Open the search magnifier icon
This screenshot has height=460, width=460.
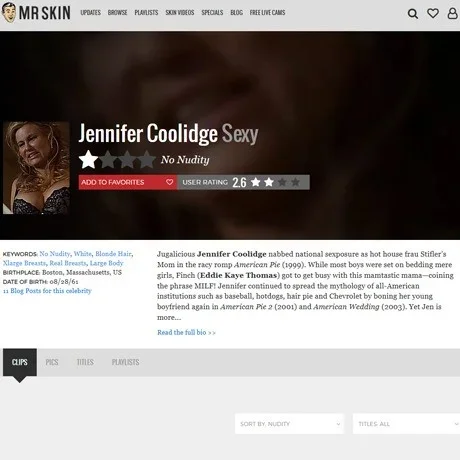pos(413,13)
